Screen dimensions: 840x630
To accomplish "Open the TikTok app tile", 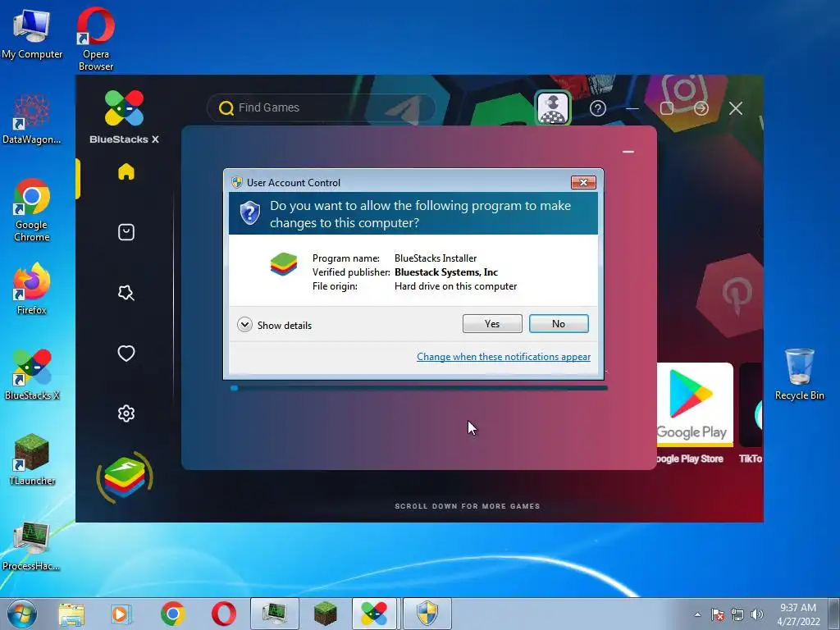I will [751, 413].
